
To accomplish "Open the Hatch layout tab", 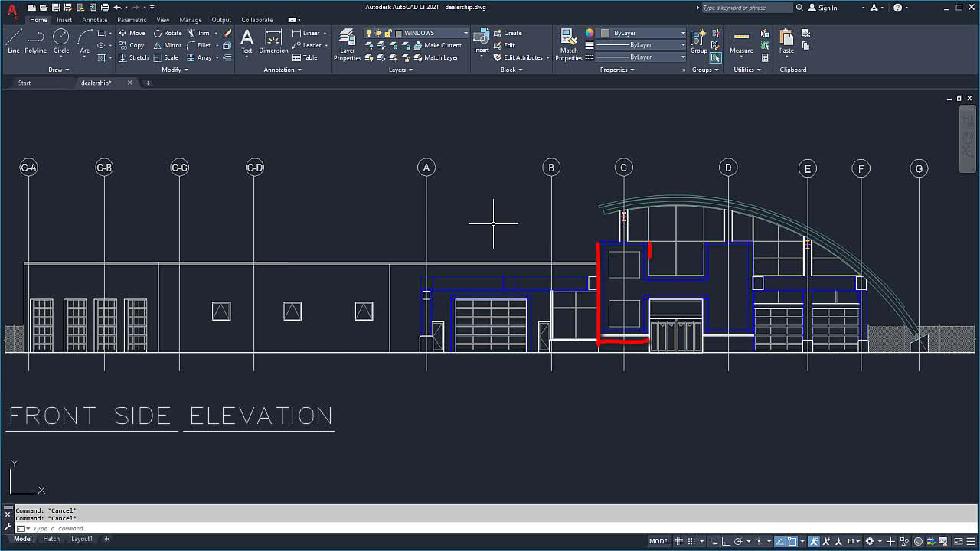I will click(51, 539).
